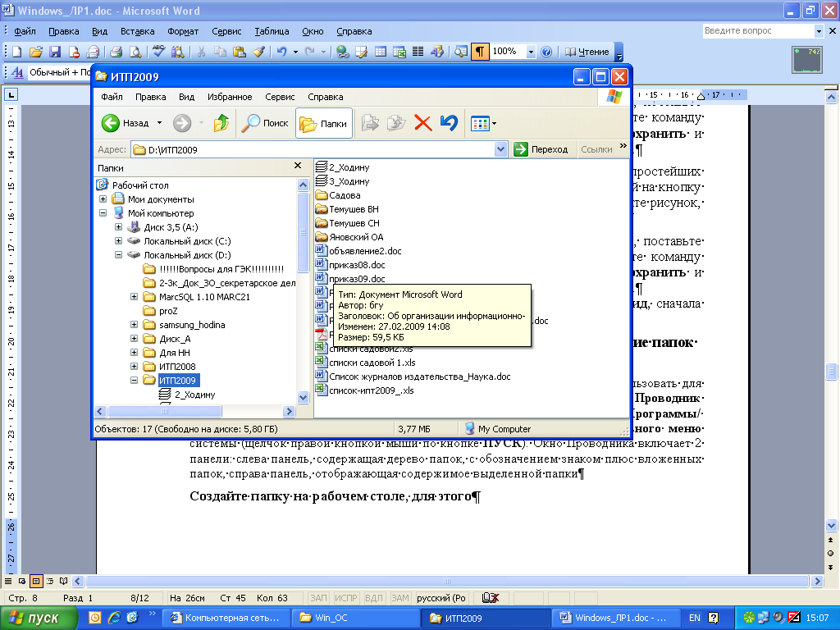The width and height of the screenshot is (840, 630).
Task: Open the Избранное menu in Explorer
Action: (x=230, y=97)
